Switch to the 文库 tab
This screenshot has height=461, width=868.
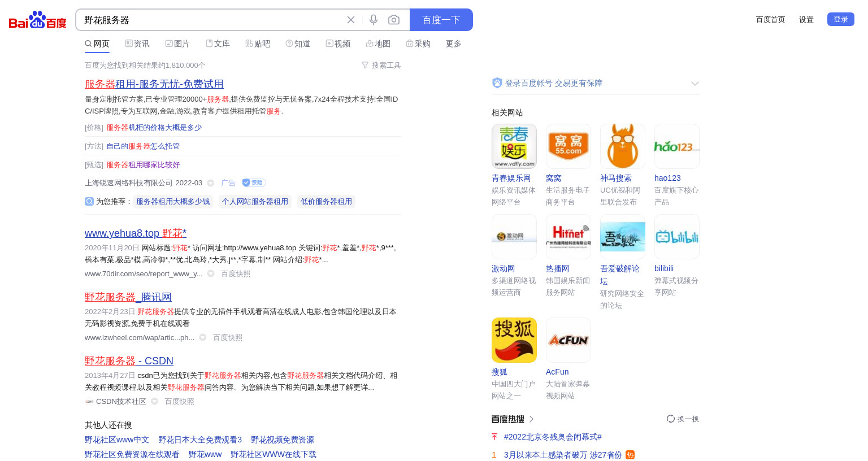coord(218,44)
